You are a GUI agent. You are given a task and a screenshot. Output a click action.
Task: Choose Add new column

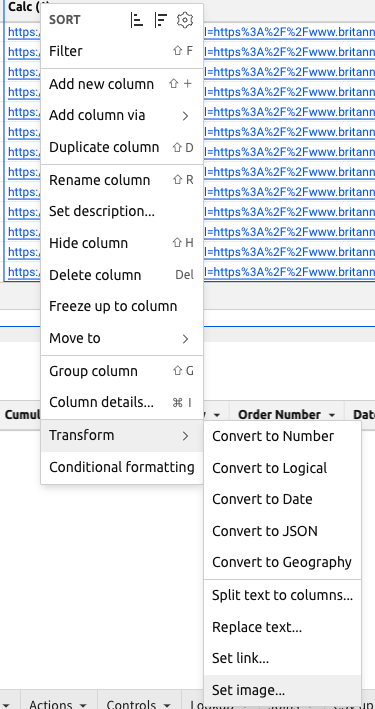click(122, 84)
